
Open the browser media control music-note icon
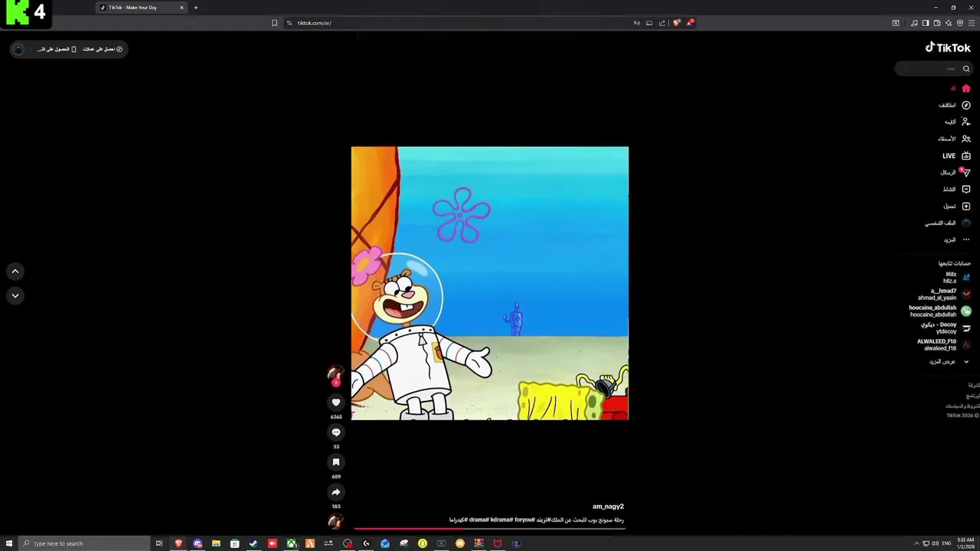(914, 23)
